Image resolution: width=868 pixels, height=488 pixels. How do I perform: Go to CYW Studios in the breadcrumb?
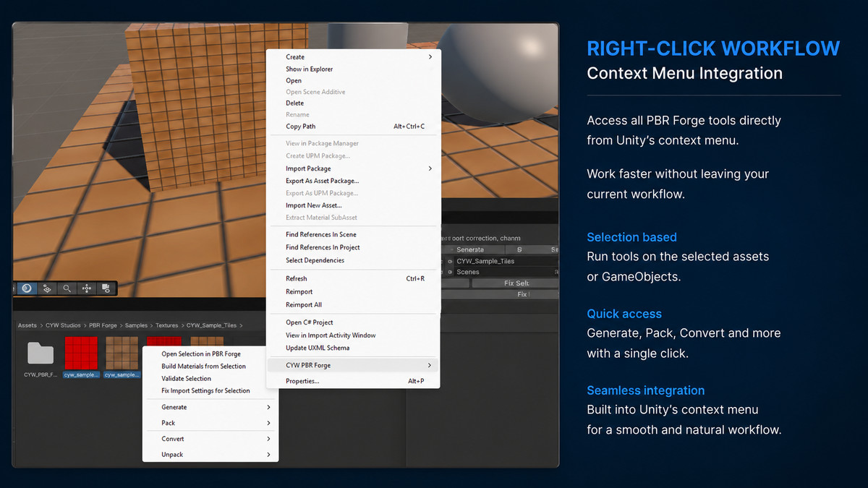pyautogui.click(x=63, y=325)
